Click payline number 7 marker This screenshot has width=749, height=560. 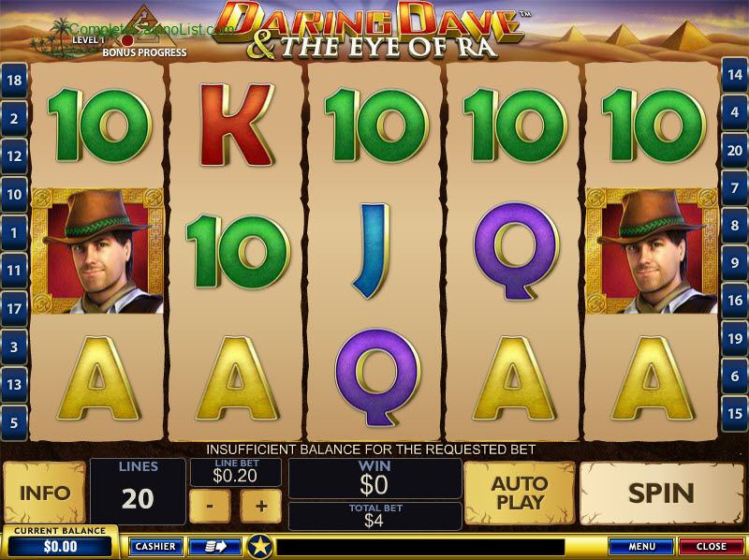[735, 188]
